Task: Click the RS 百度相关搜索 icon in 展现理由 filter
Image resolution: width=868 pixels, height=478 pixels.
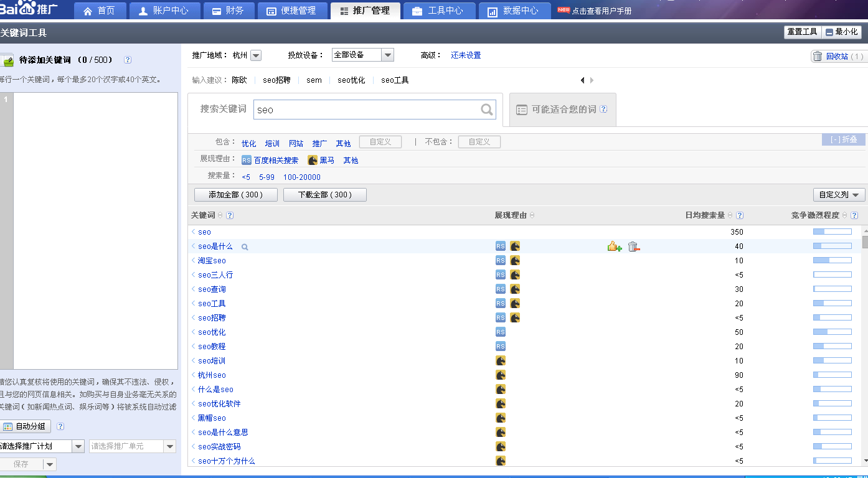Action: (x=246, y=160)
